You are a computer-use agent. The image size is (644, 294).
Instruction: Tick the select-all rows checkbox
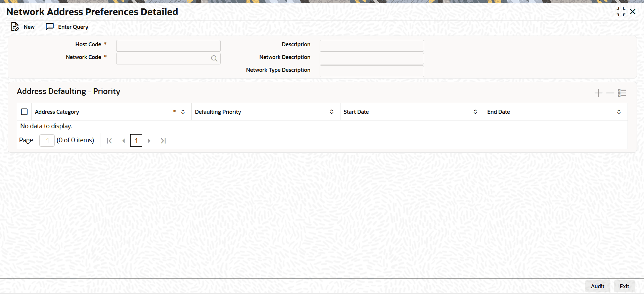tap(24, 112)
